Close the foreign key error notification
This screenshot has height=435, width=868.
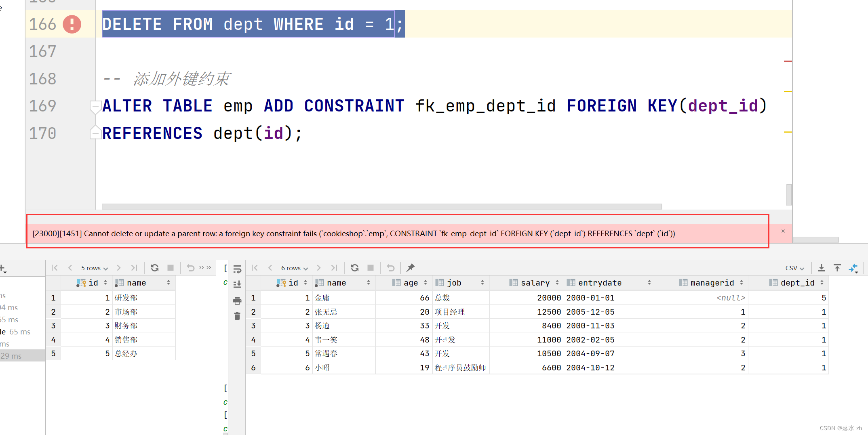pyautogui.click(x=783, y=231)
